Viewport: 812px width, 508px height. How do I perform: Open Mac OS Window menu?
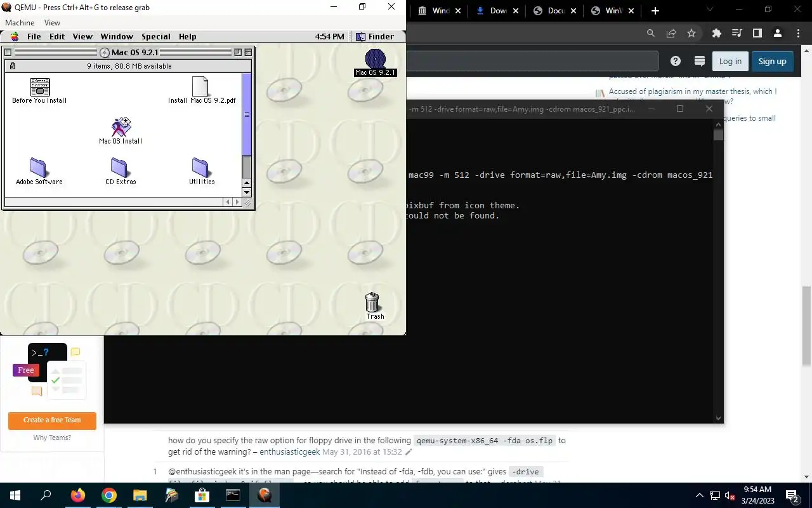click(117, 36)
